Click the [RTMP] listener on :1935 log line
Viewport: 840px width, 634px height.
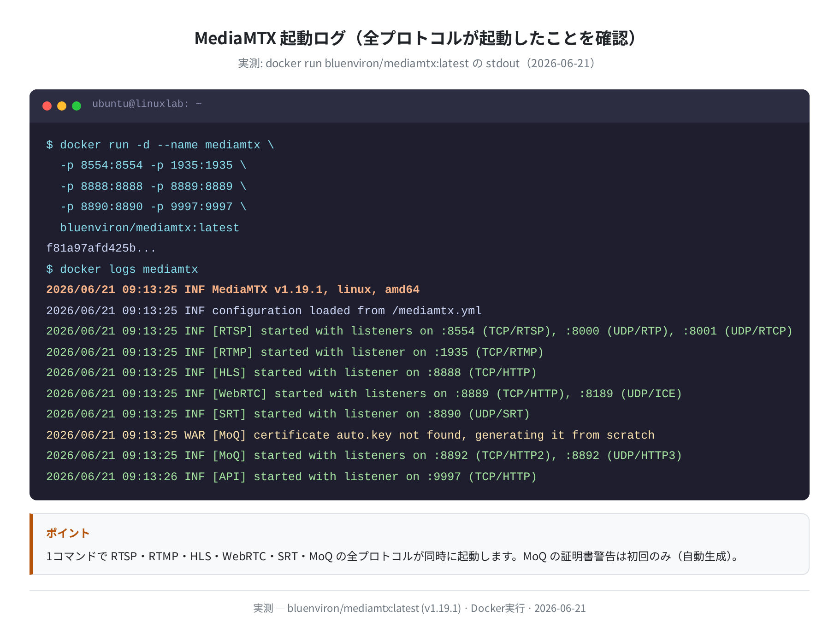coord(295,352)
